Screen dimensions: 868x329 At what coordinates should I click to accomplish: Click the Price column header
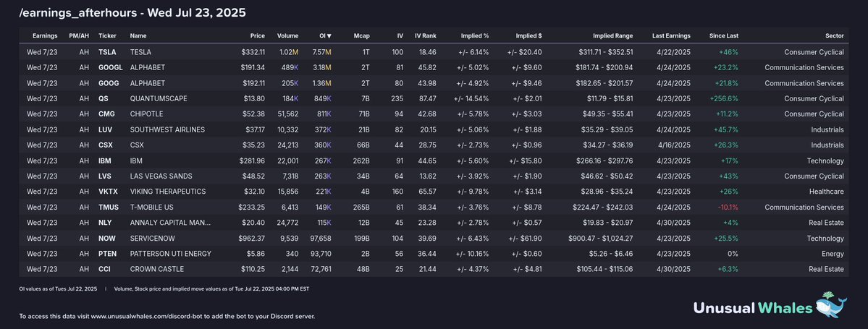[x=258, y=36]
